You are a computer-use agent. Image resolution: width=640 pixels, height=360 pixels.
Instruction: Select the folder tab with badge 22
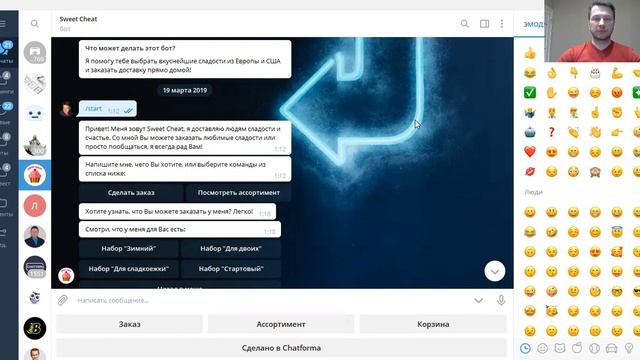[x=7, y=113]
